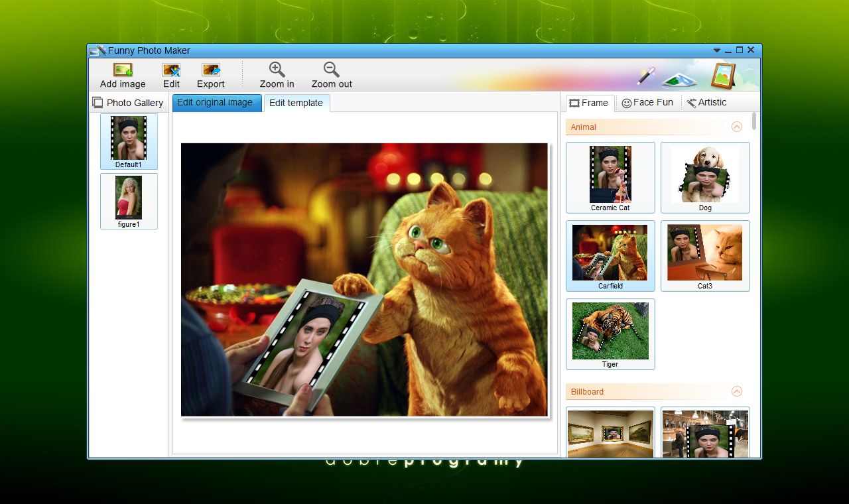849x504 pixels.
Task: Click the Zoom out magnifier icon
Action: point(330,68)
